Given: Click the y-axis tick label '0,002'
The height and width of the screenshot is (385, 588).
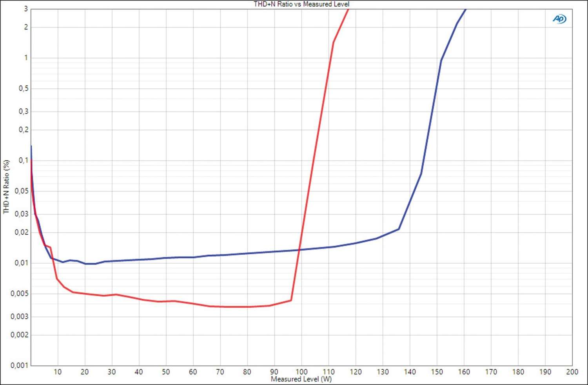Looking at the screenshot, I should click(x=19, y=335).
